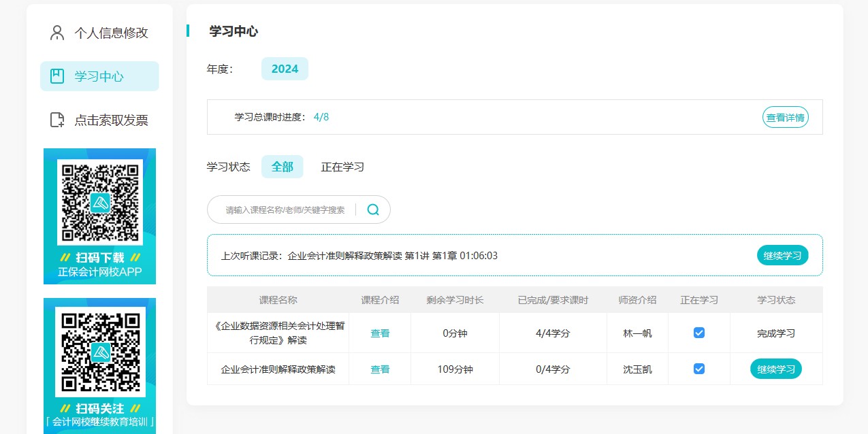Click the invoice document icon beside 点击索取发票
868x434 pixels.
[x=58, y=120]
